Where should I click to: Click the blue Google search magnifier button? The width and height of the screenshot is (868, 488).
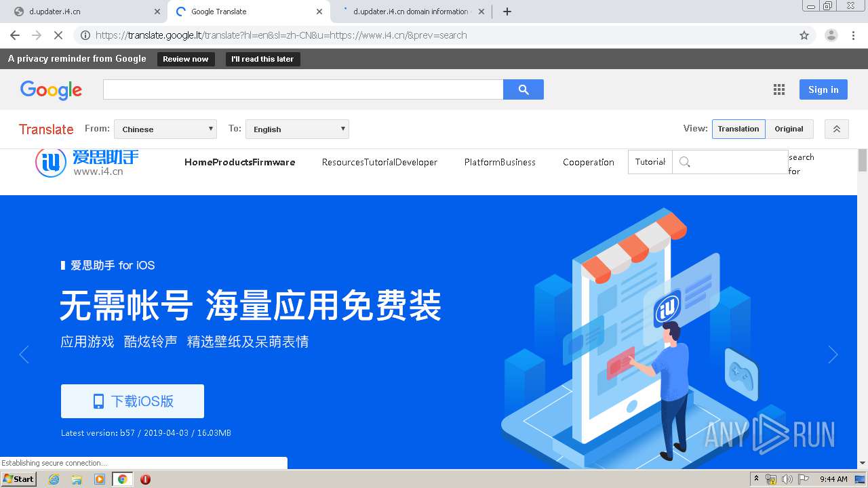click(x=524, y=89)
